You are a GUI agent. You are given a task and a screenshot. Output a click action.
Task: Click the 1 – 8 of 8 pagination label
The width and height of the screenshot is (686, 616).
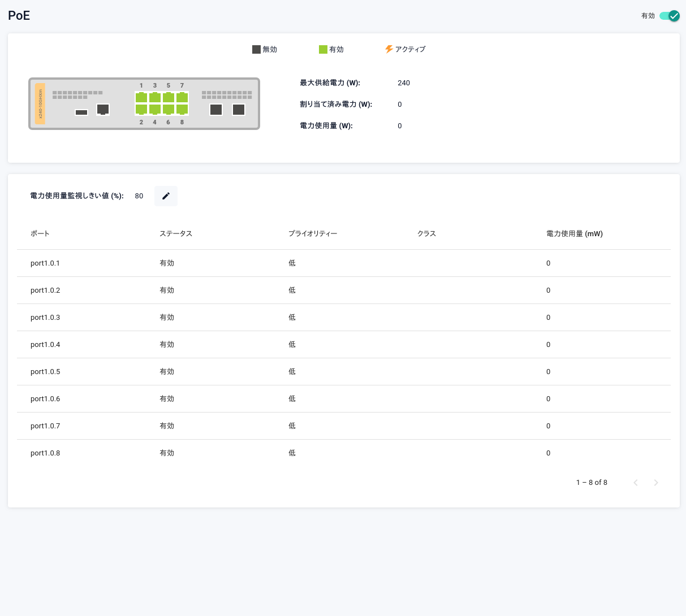[x=592, y=483]
